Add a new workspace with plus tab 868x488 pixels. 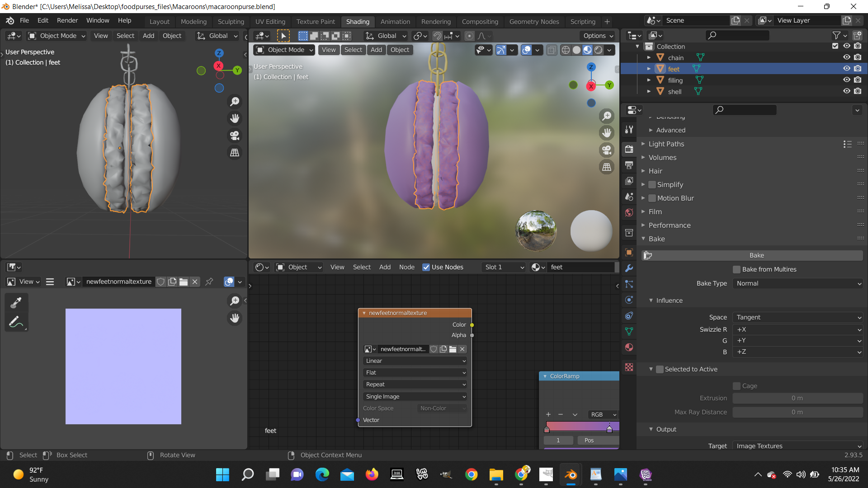point(607,21)
